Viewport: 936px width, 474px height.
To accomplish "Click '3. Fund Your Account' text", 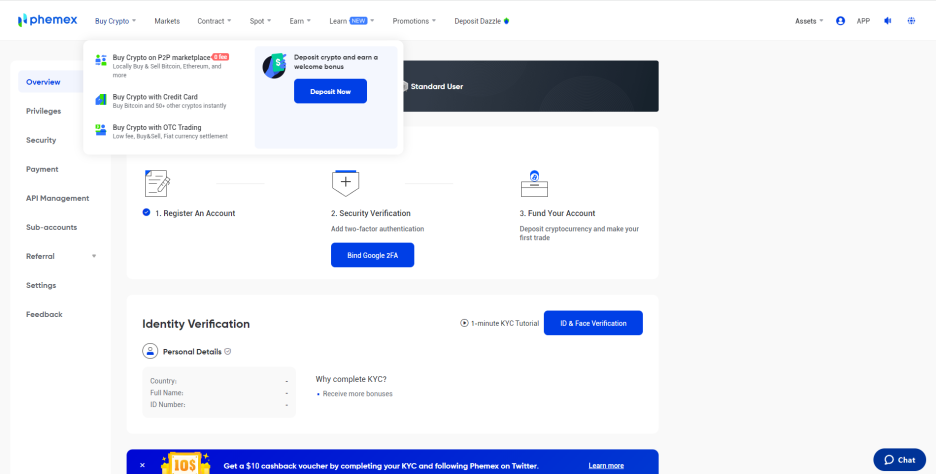I will coord(558,213).
